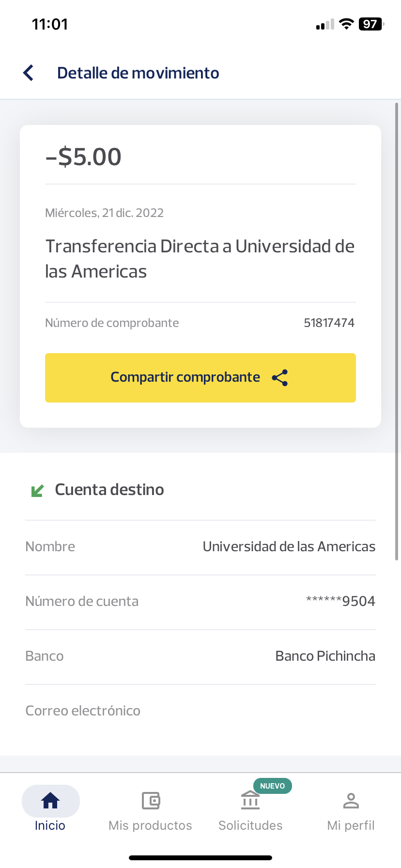Tap the Banco Pichincha value
Viewport: 401px width, 868px height.
click(325, 656)
